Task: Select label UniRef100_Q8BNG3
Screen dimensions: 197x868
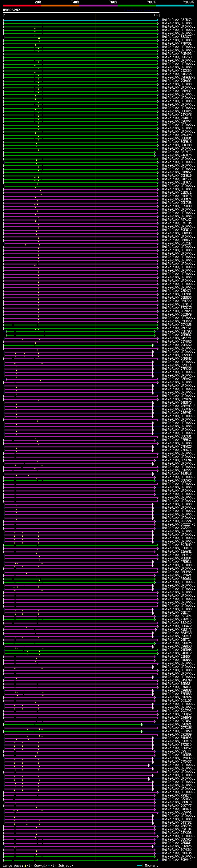Action: click(x=177, y=298)
